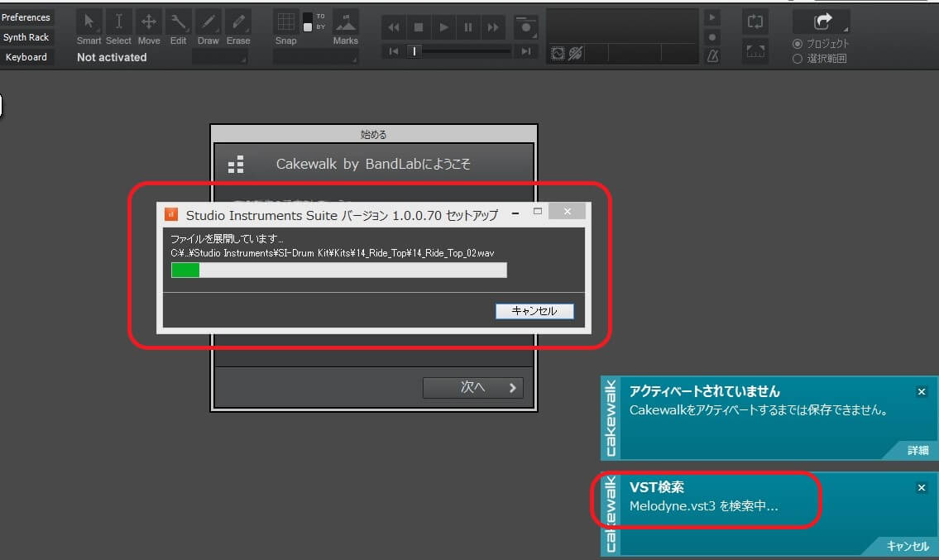
Task: Open the Marks tool
Action: click(346, 22)
